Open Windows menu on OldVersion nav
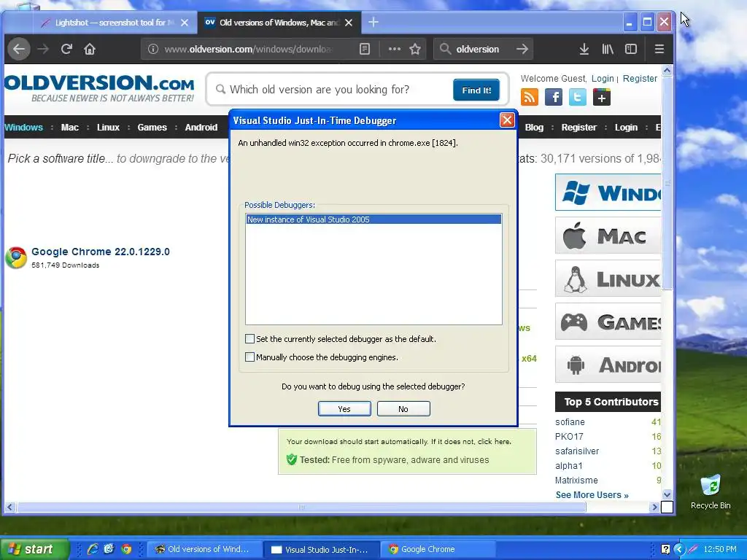747x560 pixels. pos(23,127)
